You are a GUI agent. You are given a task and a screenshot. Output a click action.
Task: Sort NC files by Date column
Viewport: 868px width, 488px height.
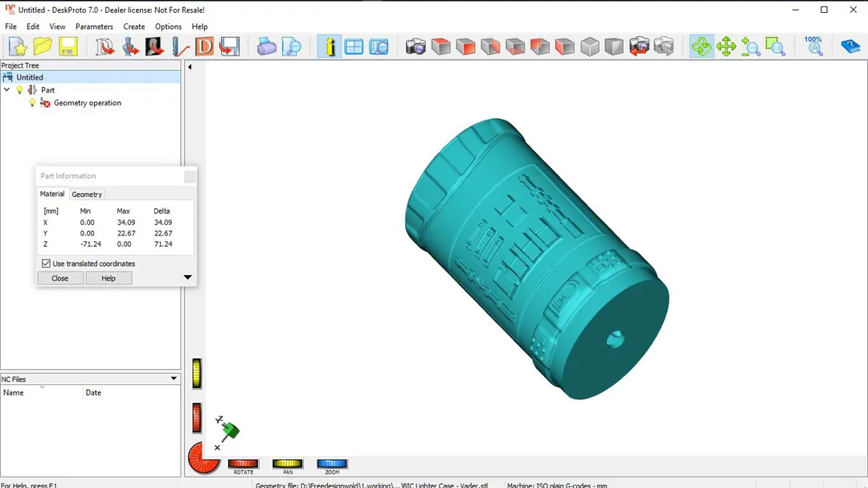coord(132,392)
